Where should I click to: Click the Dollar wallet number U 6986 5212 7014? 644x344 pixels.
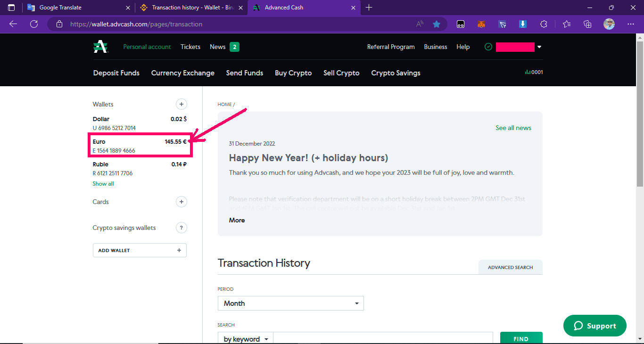coord(114,128)
